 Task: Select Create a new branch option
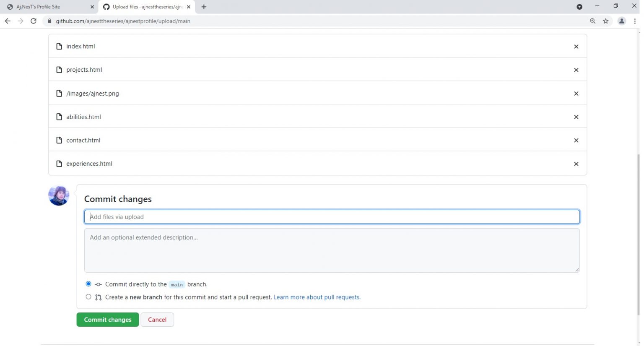pos(88,297)
